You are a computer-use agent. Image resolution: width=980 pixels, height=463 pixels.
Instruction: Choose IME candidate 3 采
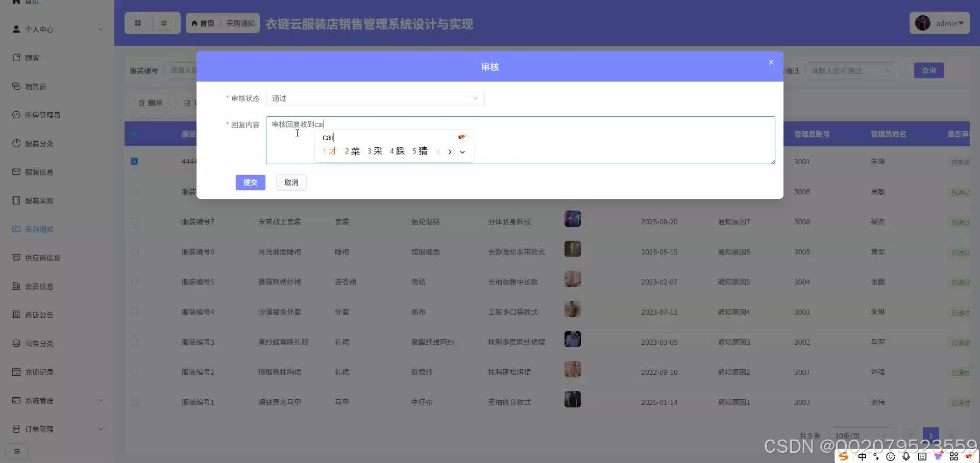tap(375, 151)
